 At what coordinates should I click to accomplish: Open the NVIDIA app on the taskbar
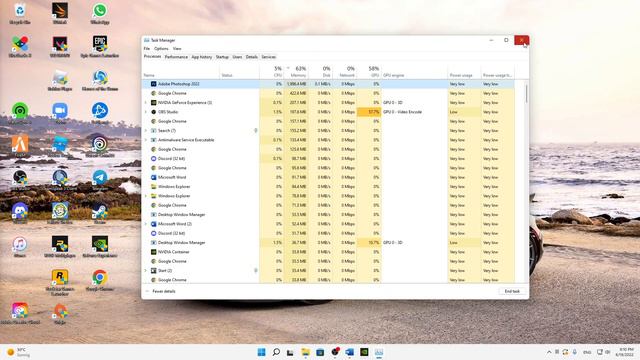(x=364, y=352)
